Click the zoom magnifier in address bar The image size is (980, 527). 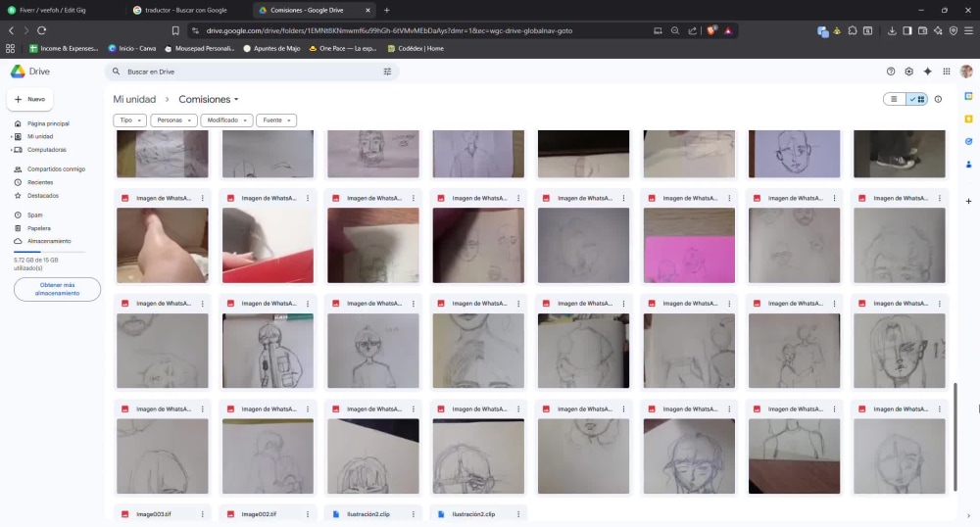click(675, 30)
